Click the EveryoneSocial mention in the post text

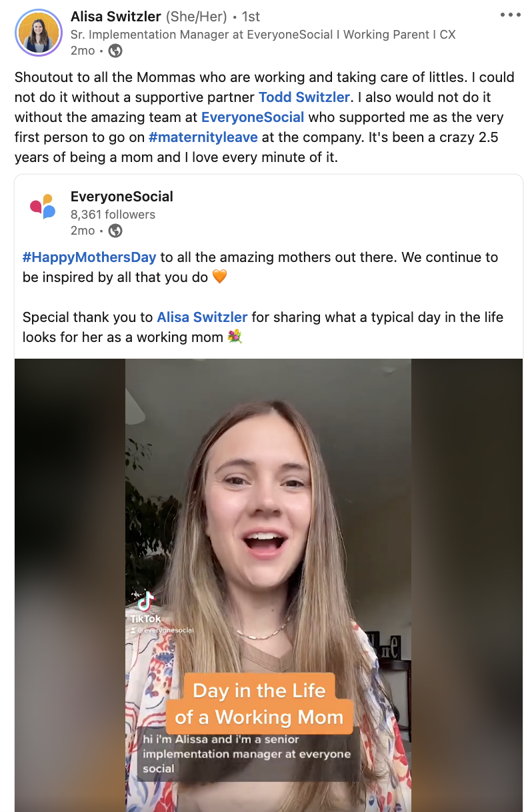(x=252, y=117)
